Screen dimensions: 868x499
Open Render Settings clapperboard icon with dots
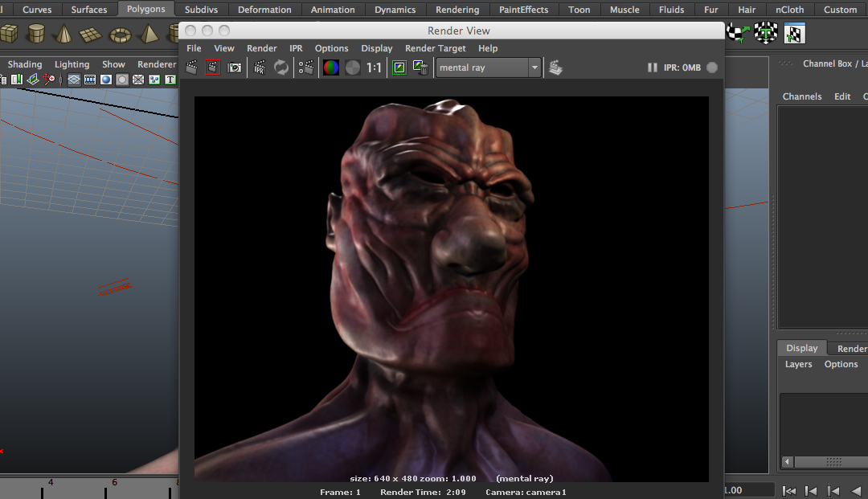(x=306, y=67)
